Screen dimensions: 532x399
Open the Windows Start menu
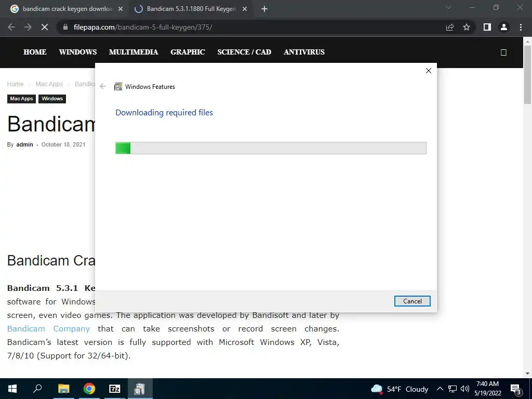(12, 389)
